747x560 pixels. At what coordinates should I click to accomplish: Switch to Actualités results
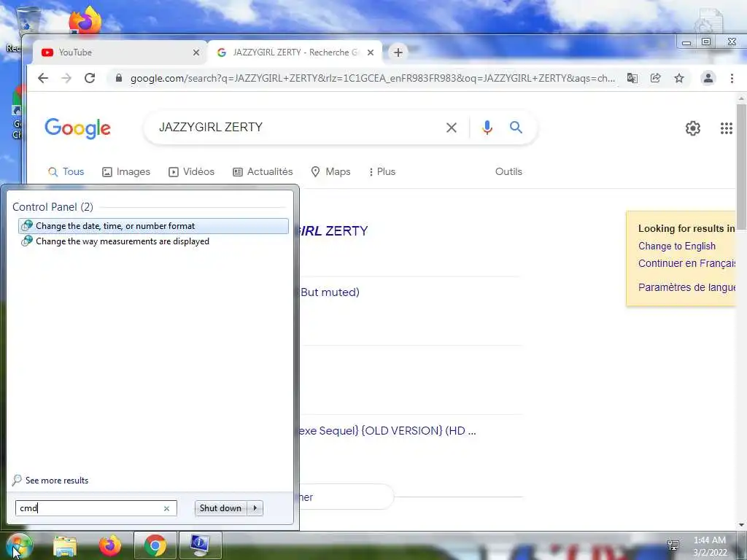263,171
